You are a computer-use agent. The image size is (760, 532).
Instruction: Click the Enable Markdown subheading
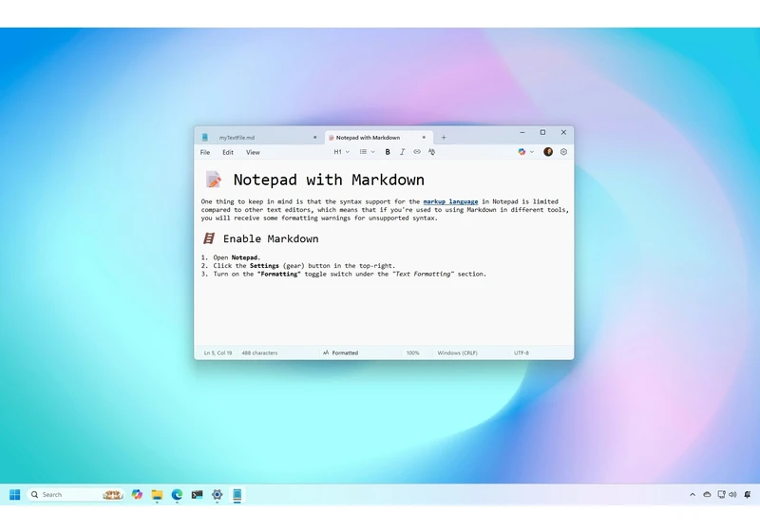pos(271,238)
